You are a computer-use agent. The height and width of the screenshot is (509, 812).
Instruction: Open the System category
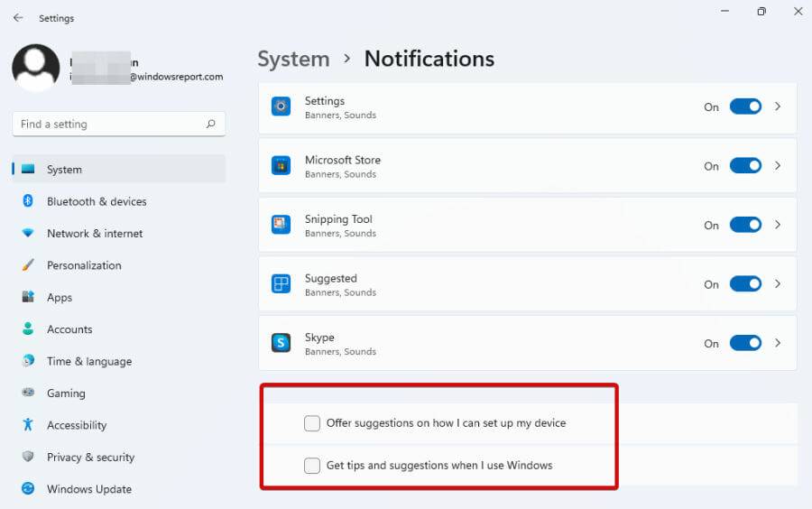(119, 169)
